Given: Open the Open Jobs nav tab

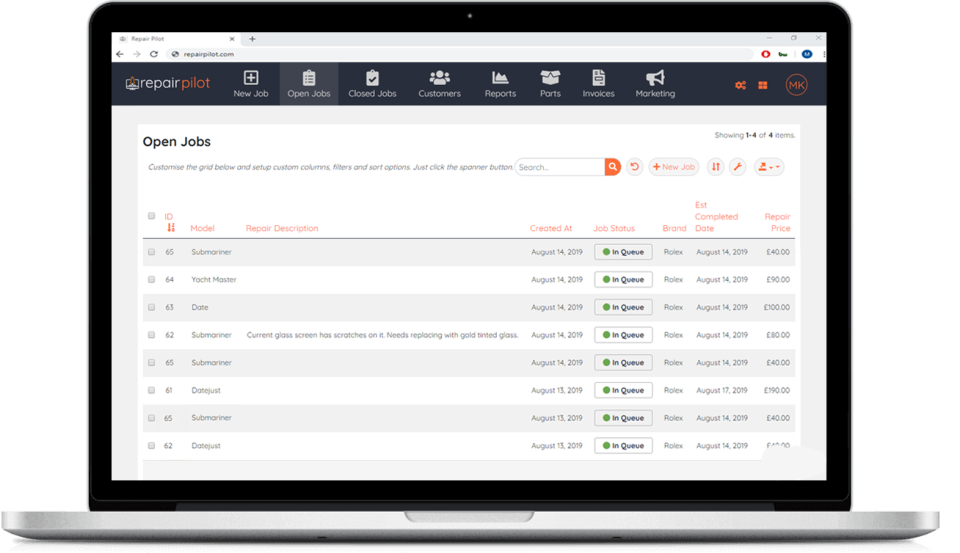Looking at the screenshot, I should point(309,84).
